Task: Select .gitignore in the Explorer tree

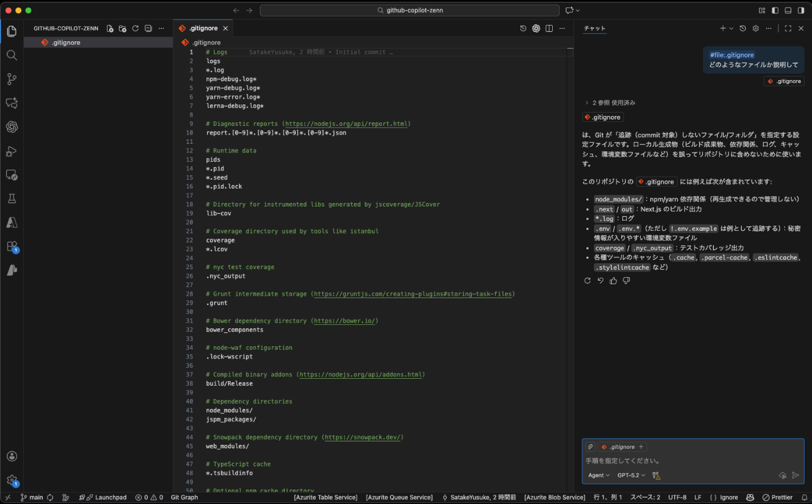Action: pyautogui.click(x=98, y=42)
